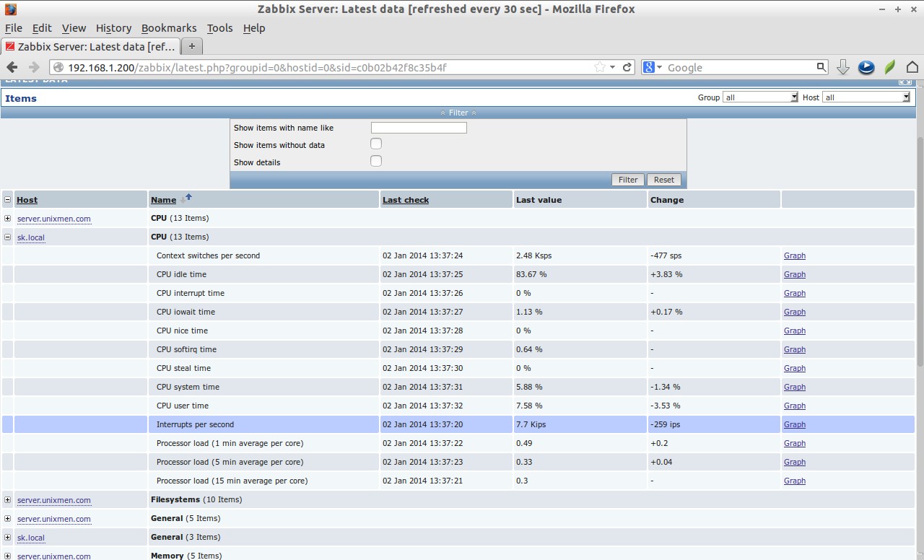Screen dimensions: 924x560
Task: Open the Help menu
Action: [x=254, y=28]
